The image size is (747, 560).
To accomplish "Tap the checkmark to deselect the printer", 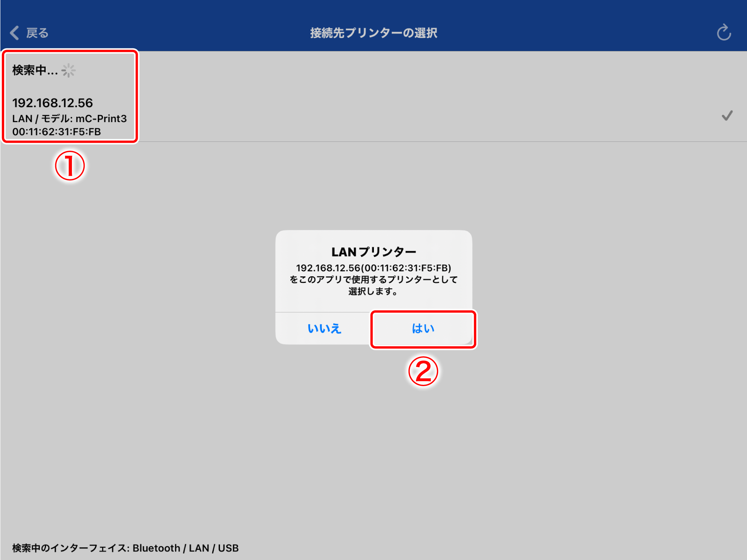I will tap(728, 116).
